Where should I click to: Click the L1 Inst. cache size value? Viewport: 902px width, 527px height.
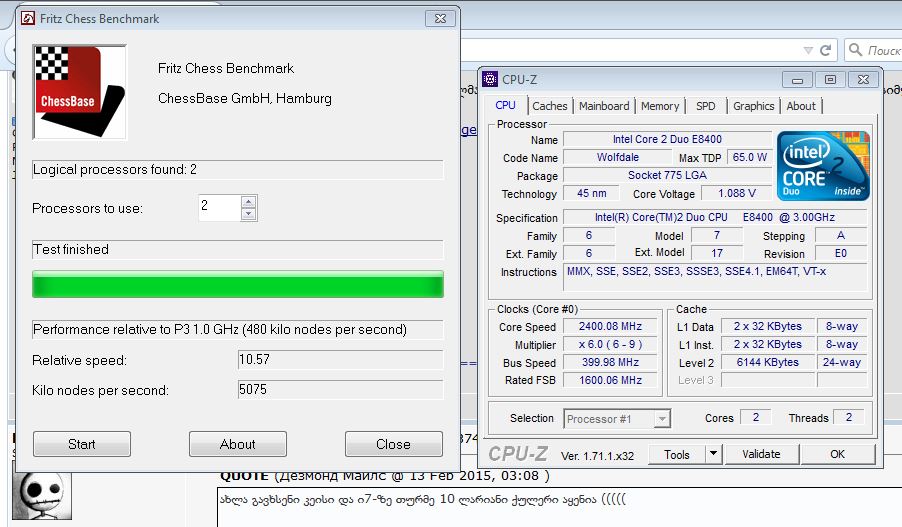click(767, 345)
